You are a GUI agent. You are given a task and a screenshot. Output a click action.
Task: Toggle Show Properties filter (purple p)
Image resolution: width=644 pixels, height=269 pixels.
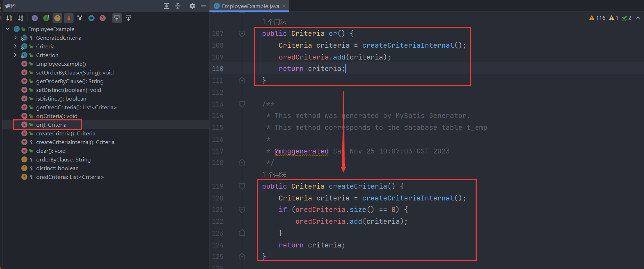tap(35, 18)
